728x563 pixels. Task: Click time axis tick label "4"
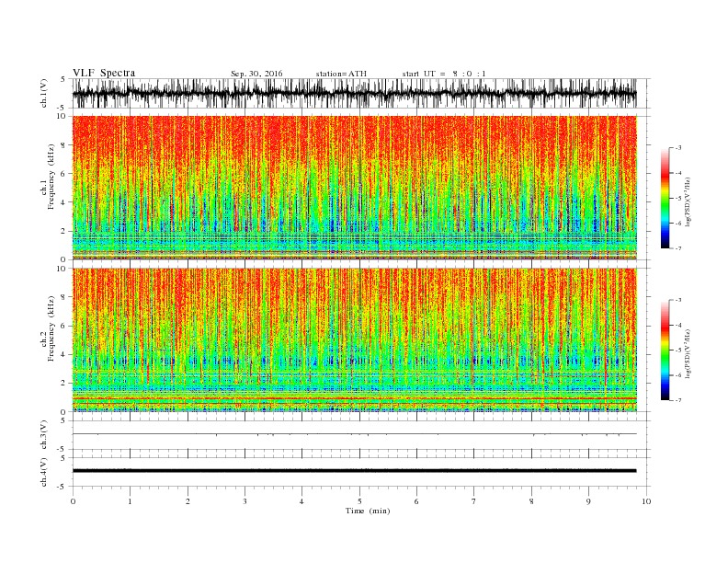click(x=301, y=501)
